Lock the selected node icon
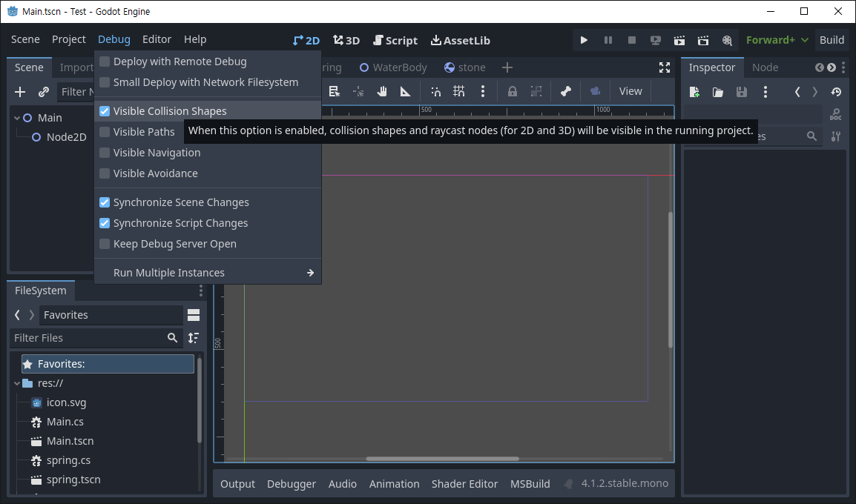856x504 pixels. [x=512, y=91]
